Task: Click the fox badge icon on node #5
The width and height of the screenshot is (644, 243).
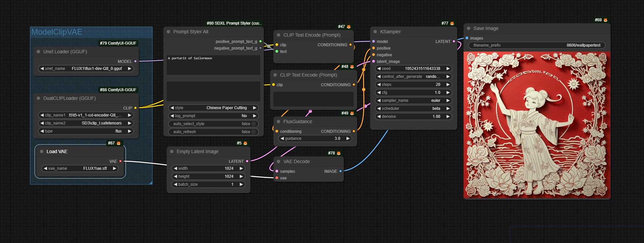Action: coord(245,143)
